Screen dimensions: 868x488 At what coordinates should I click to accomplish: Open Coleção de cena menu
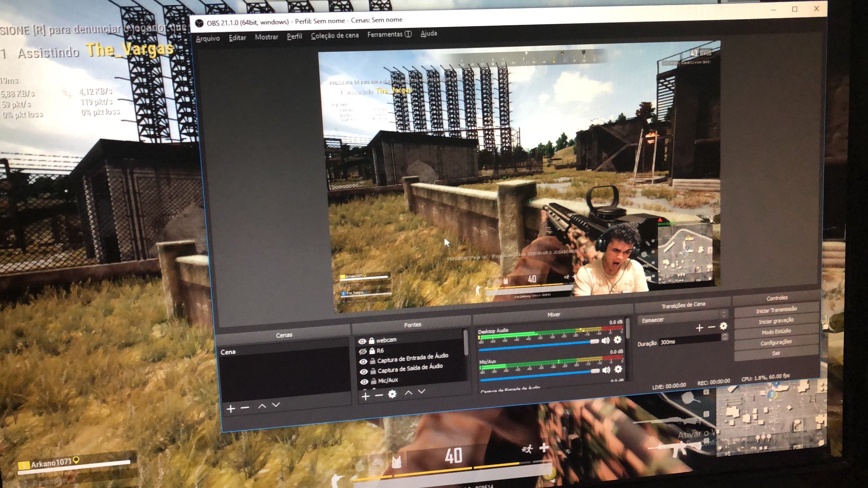point(335,36)
